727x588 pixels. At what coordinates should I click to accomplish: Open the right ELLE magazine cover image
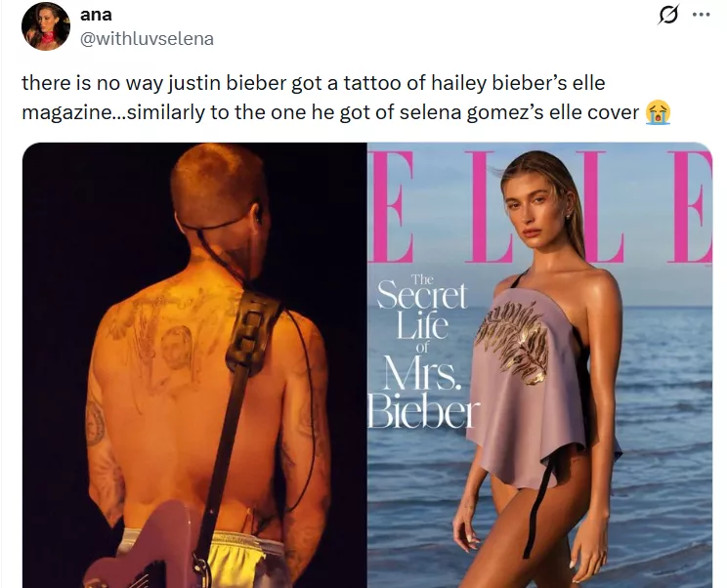tap(539, 365)
